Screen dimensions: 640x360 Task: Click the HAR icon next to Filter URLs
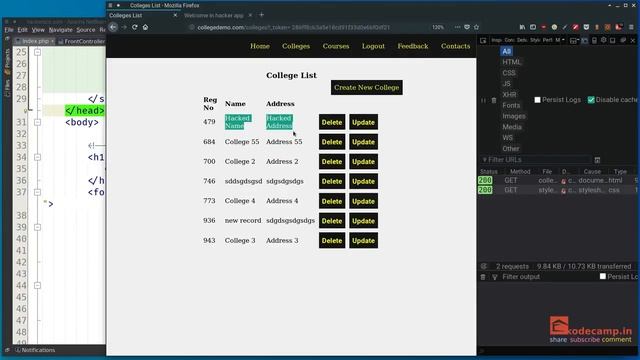[597, 160]
